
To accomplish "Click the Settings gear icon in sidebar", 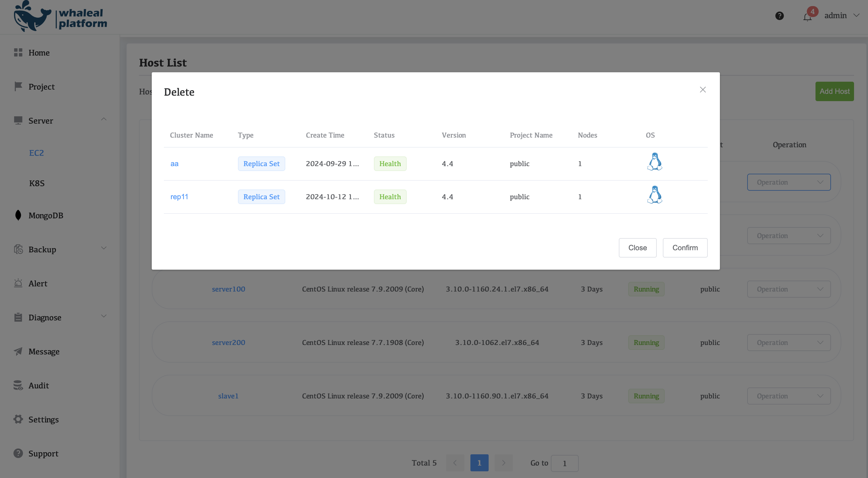I will point(18,419).
